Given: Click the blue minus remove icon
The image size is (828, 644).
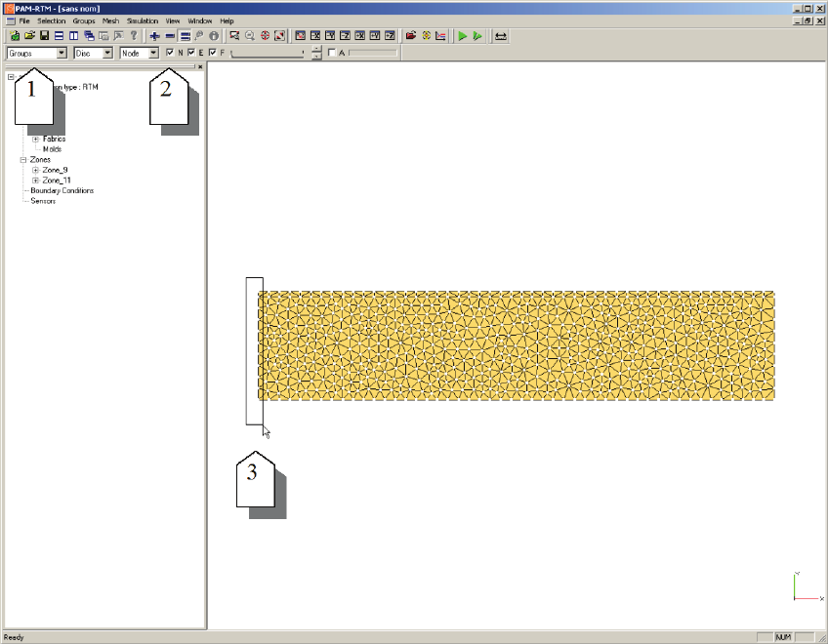Looking at the screenshot, I should click(x=170, y=36).
